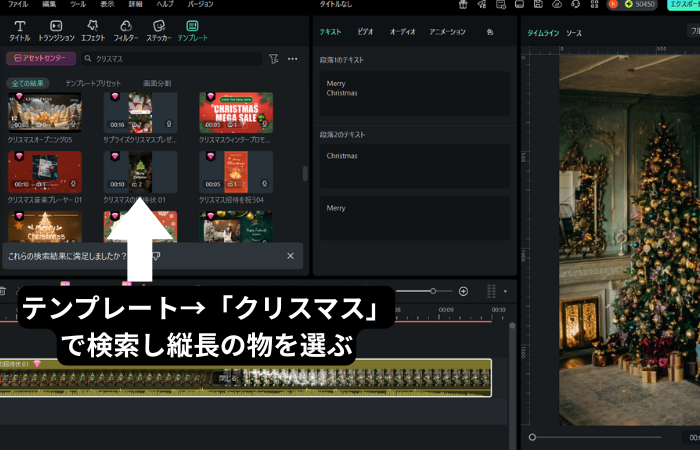Select the 画面分割 filter tab
700x450 pixels.
(x=157, y=83)
